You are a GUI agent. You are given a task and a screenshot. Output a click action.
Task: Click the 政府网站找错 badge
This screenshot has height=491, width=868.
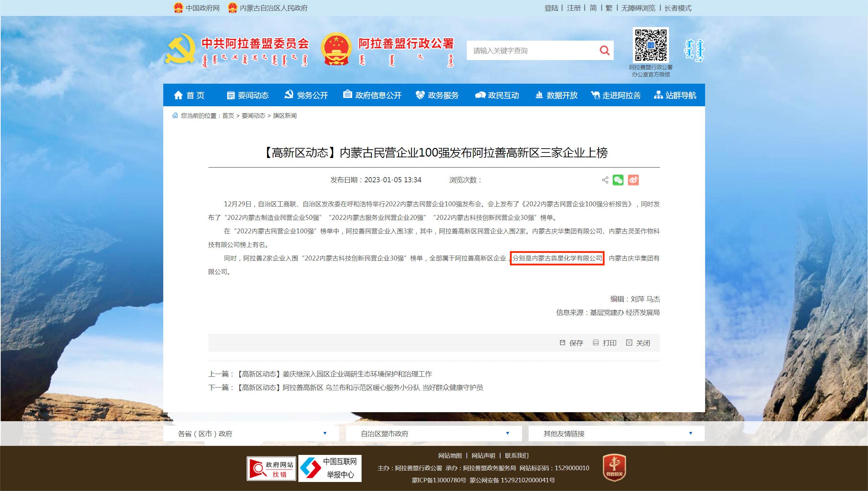271,468
